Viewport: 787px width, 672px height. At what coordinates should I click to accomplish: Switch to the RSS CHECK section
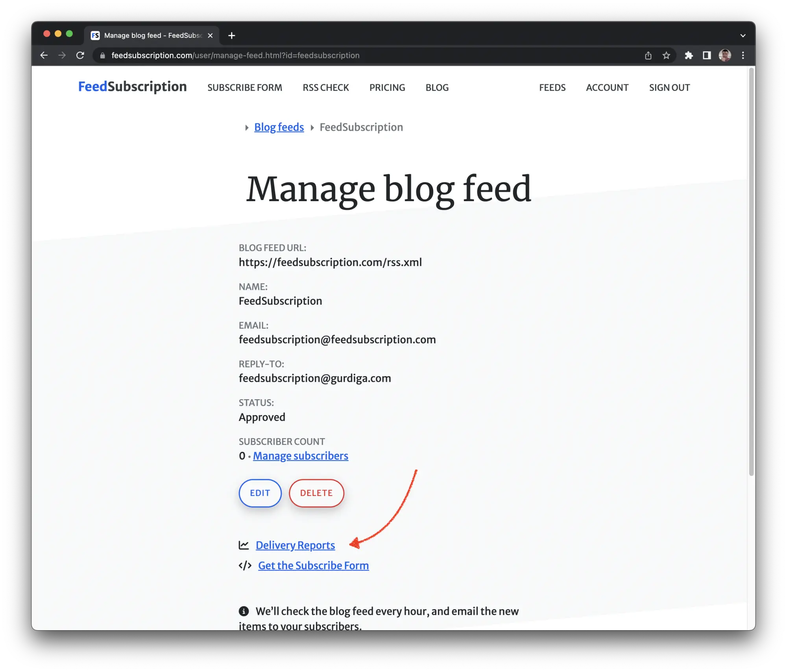[326, 87]
